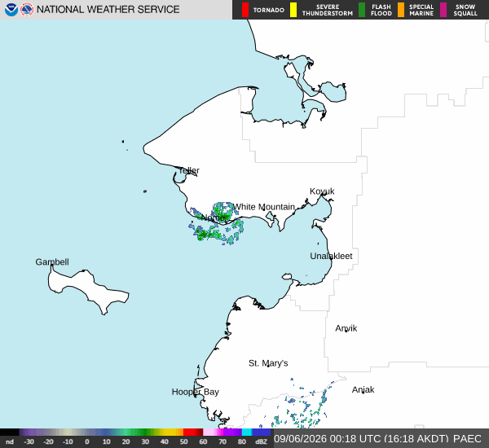Click the SEVERE THUNDERSTORM legend label
489x448 pixels.
click(328, 10)
